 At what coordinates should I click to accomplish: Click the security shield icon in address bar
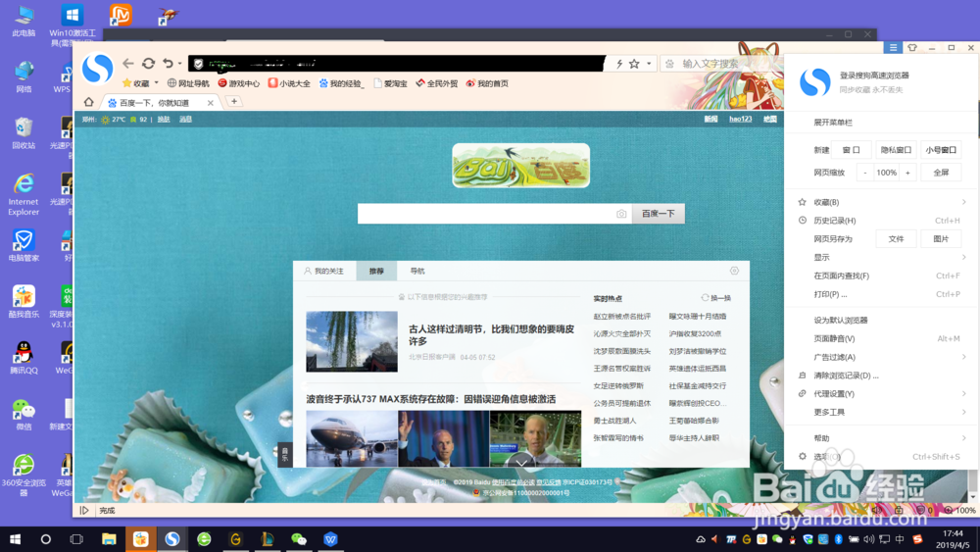click(x=198, y=64)
